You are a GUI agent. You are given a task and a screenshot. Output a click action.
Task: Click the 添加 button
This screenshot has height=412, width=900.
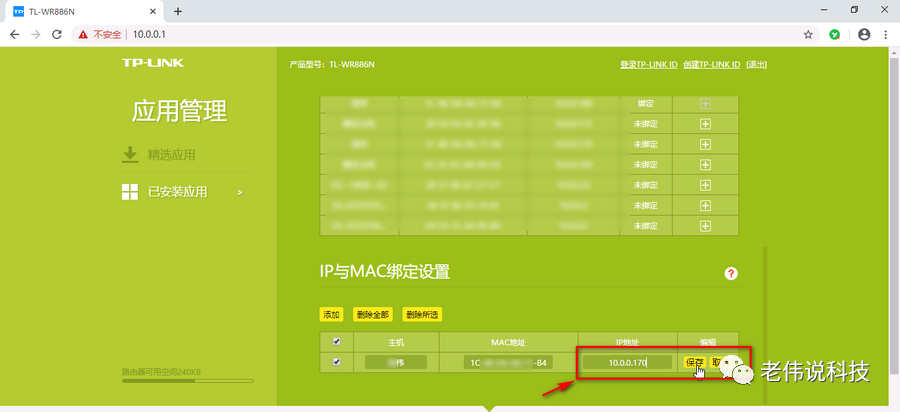[331, 314]
